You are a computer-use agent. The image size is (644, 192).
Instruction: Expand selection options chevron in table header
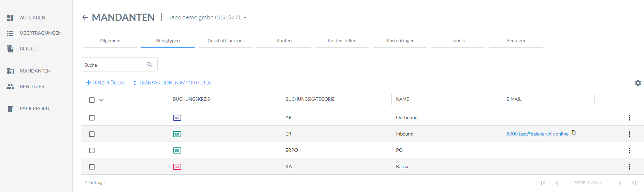101,100
